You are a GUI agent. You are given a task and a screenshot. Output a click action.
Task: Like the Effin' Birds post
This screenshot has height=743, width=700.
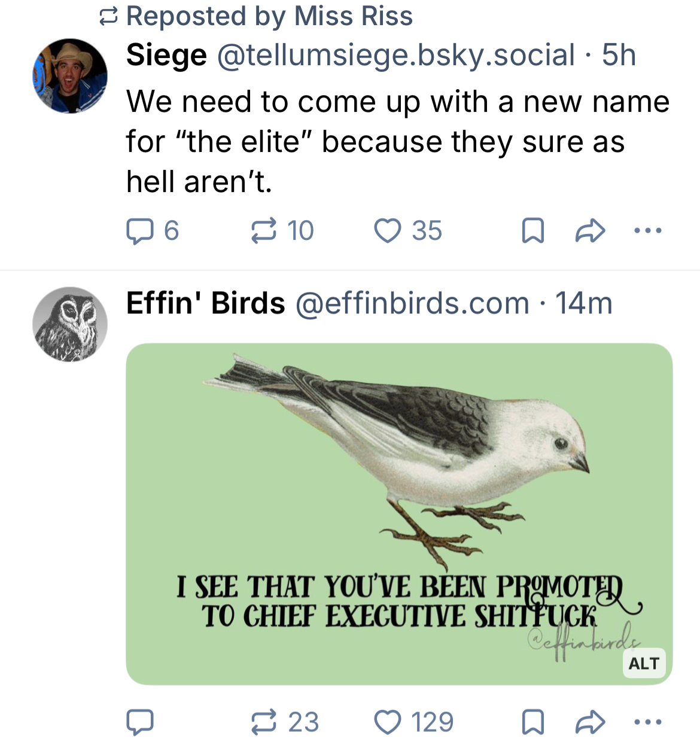pyautogui.click(x=388, y=722)
